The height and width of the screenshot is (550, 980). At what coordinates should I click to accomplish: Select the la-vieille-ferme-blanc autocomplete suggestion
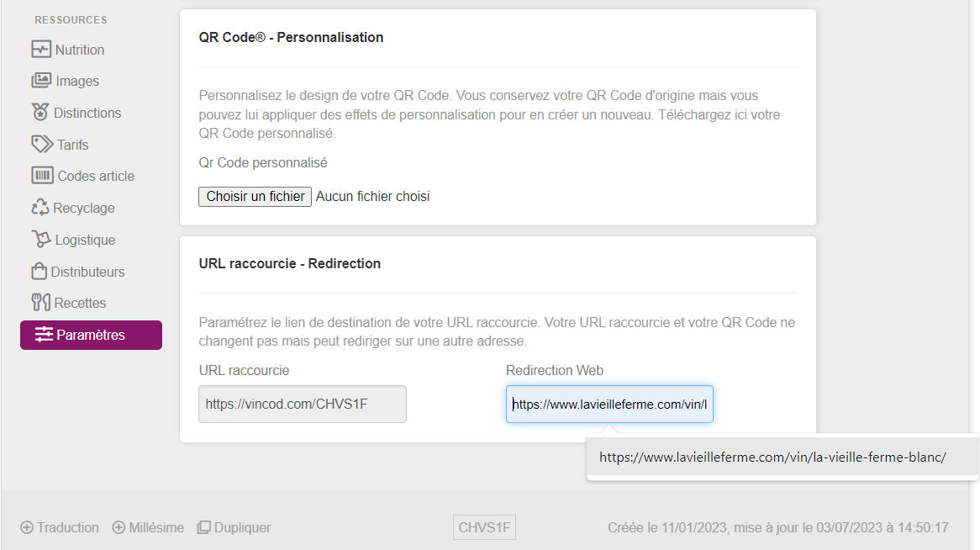[772, 457]
